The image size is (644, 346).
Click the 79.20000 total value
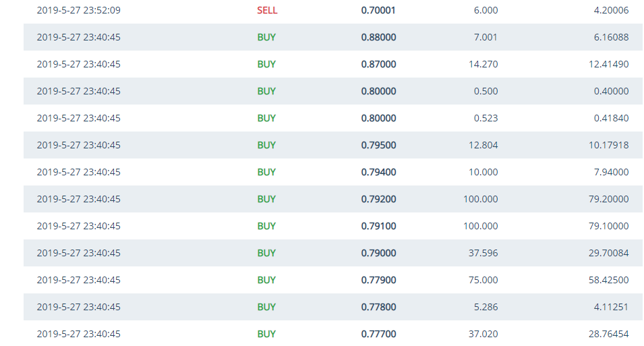coord(608,200)
